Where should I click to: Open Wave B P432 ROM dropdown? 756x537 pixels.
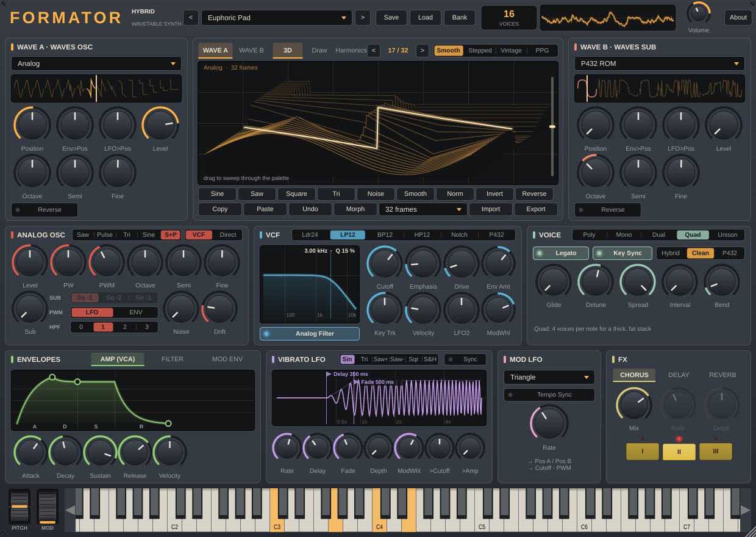click(x=660, y=63)
